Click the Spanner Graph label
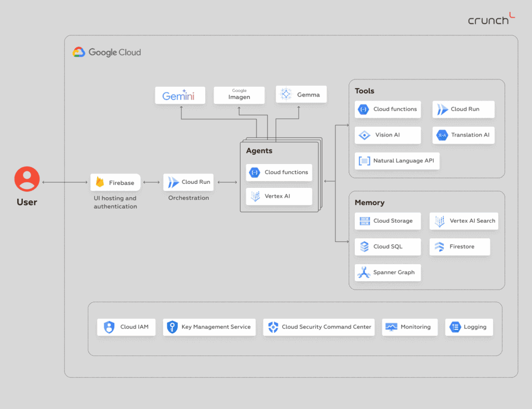The image size is (532, 409). pyautogui.click(x=394, y=272)
